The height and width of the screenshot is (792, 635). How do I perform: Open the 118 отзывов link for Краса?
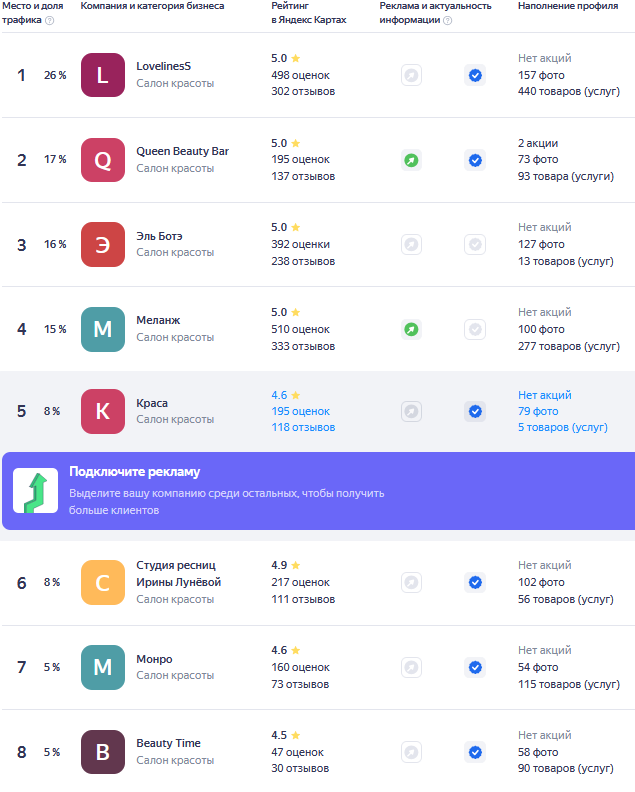pos(303,427)
